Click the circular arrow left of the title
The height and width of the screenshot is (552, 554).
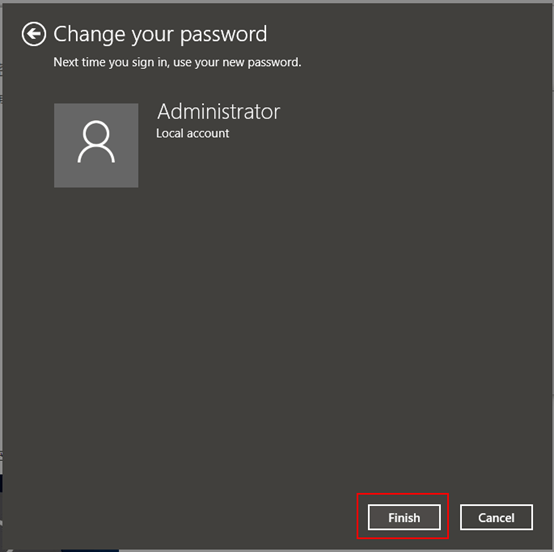(x=34, y=34)
